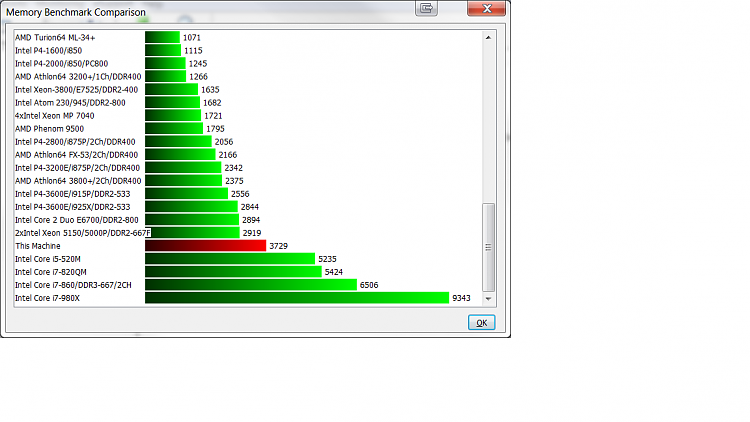
Task: Select the 2xIntel Xeon 5150/5000P/DDR2-667F label
Action: pos(83,233)
